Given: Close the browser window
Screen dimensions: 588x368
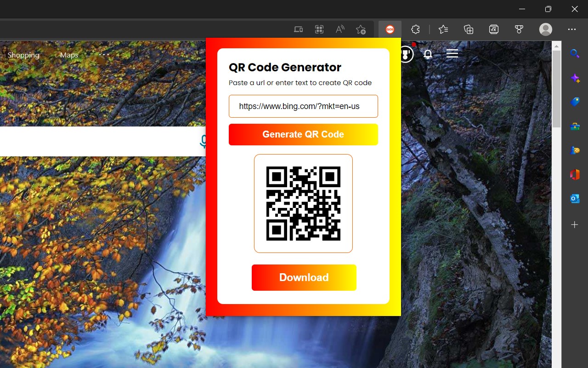Looking at the screenshot, I should [575, 9].
